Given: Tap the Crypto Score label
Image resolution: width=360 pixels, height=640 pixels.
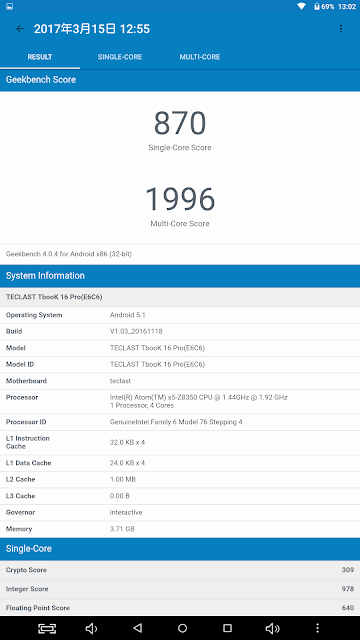Looking at the screenshot, I should (26, 570).
